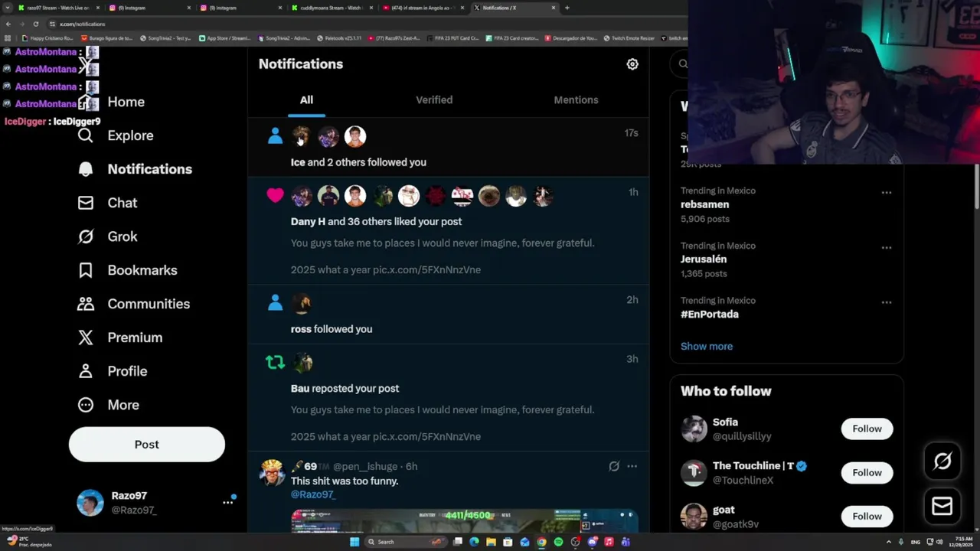
Task: Open Bau's avatar in repost notification
Action: [302, 363]
